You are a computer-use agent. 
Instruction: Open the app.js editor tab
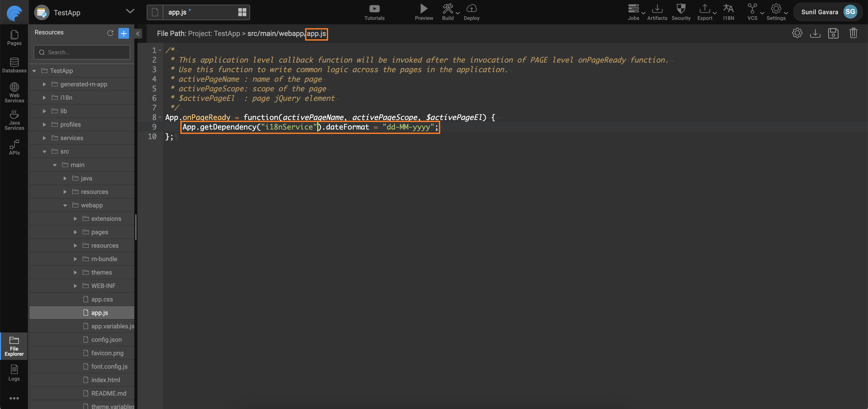[177, 12]
